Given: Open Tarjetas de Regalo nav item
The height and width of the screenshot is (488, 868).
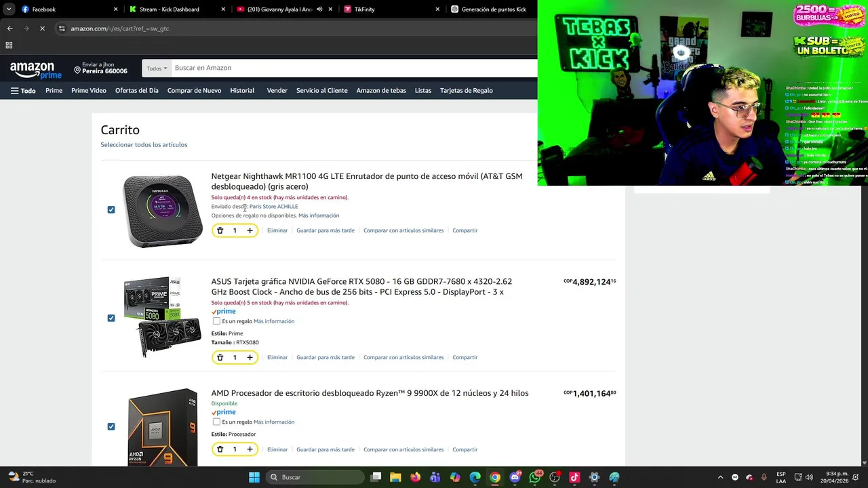Looking at the screenshot, I should coord(467,91).
